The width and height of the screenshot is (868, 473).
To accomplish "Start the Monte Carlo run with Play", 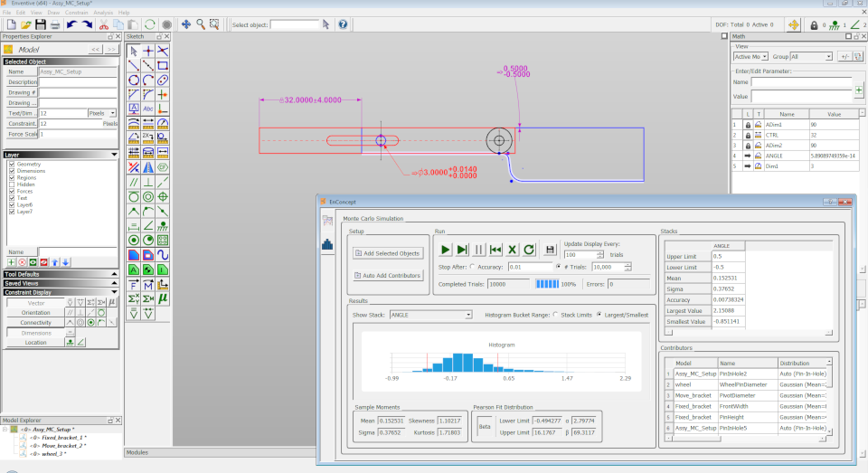I will 445,250.
